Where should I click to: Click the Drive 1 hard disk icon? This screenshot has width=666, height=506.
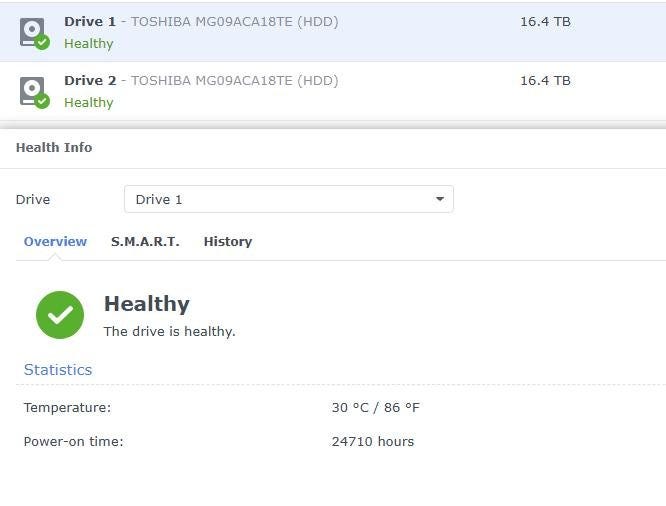click(x=33, y=32)
